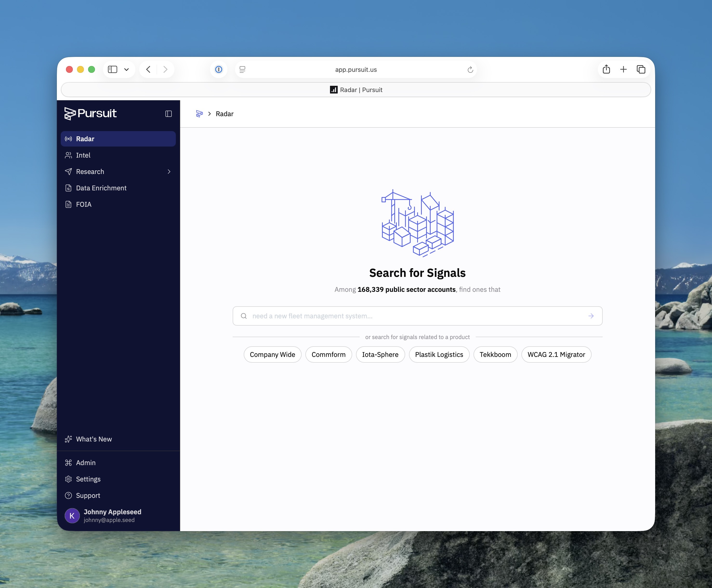Click the Pursuit home icon in breadcrumb

point(199,114)
